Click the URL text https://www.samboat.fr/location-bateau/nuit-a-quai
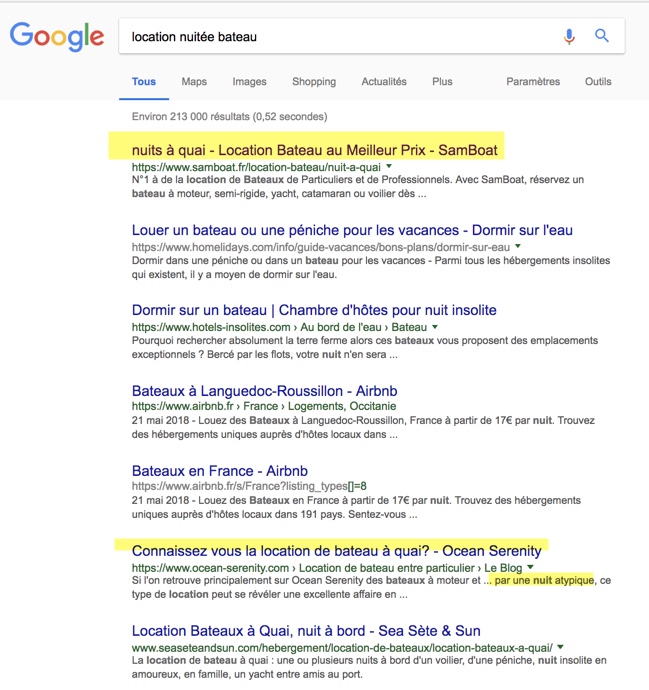 click(256, 167)
